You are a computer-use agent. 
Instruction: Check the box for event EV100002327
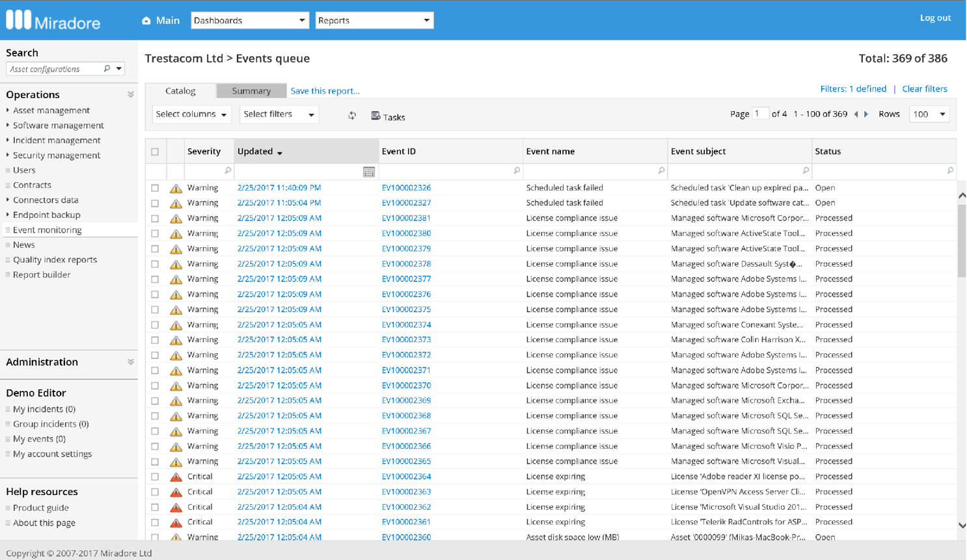point(155,203)
